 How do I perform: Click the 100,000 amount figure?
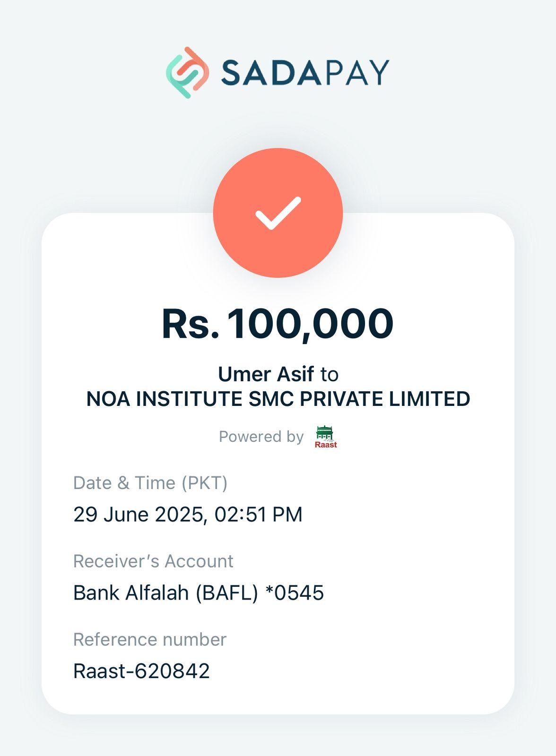310,324
